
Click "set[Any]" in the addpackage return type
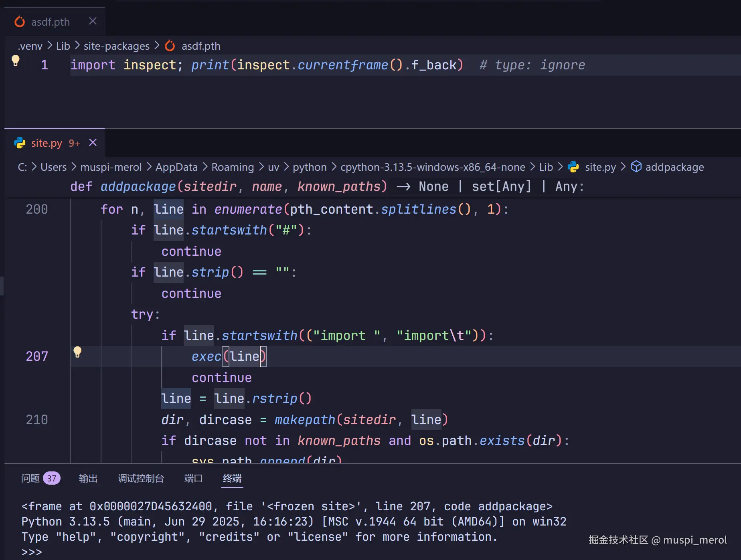click(502, 186)
